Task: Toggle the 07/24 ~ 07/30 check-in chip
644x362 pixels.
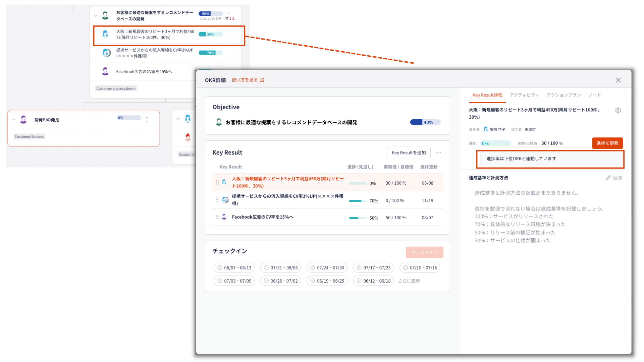Action: pyautogui.click(x=327, y=268)
